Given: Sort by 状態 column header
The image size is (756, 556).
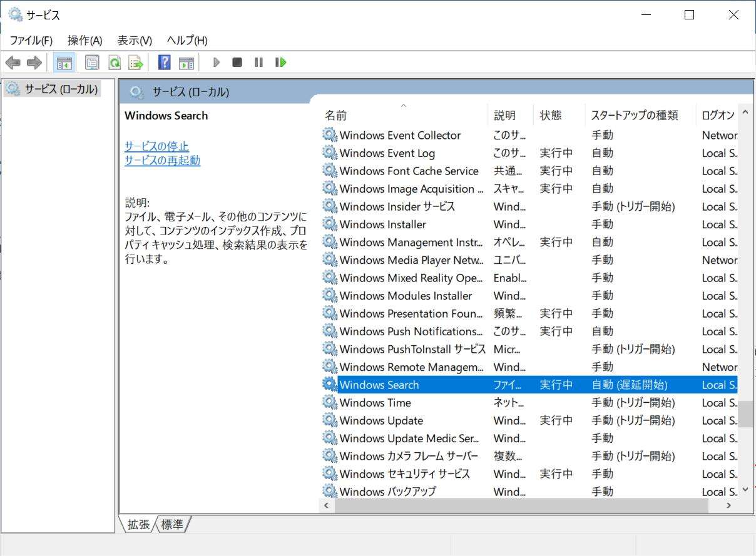Looking at the screenshot, I should tap(559, 115).
